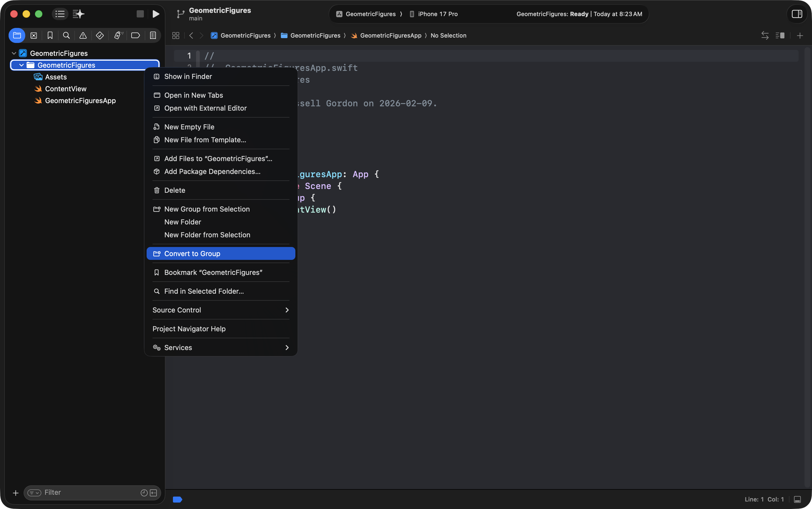This screenshot has height=509, width=812.
Task: Open the Report navigator icon
Action: (153, 35)
